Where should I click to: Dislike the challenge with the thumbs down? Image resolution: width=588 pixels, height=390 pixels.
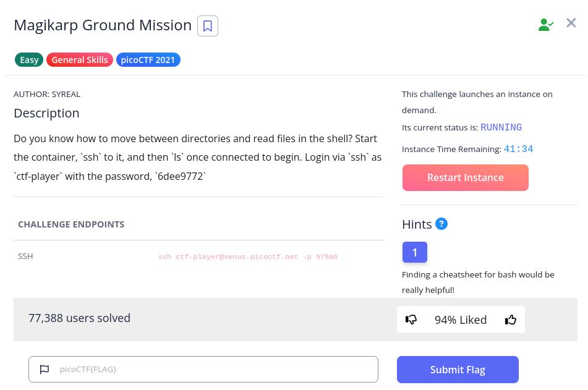411,320
